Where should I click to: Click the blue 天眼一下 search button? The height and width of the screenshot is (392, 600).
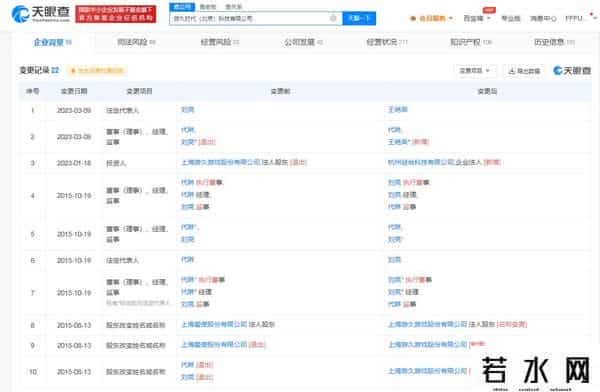coord(359,18)
